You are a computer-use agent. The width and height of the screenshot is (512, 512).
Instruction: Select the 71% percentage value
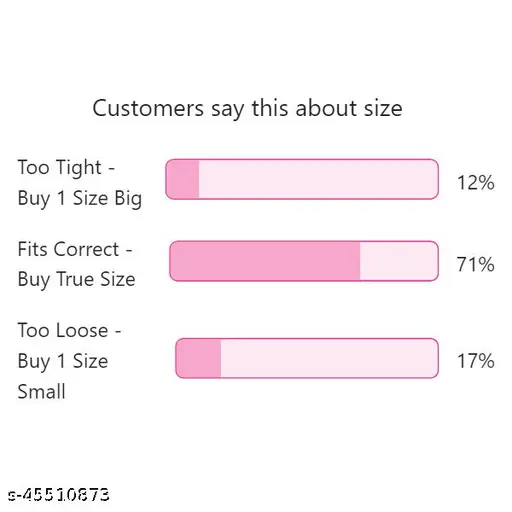(x=476, y=264)
